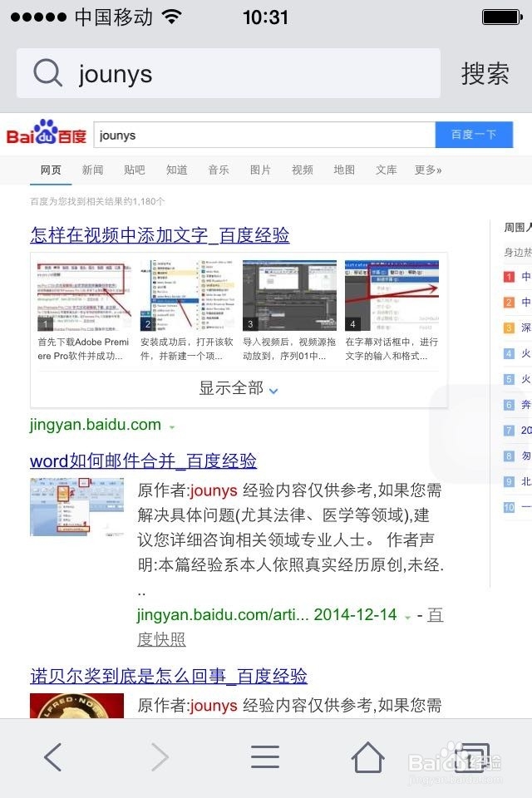Open step 4 thumbnail about 字幕对话框
Screen dimensions: 532x798
[392, 295]
